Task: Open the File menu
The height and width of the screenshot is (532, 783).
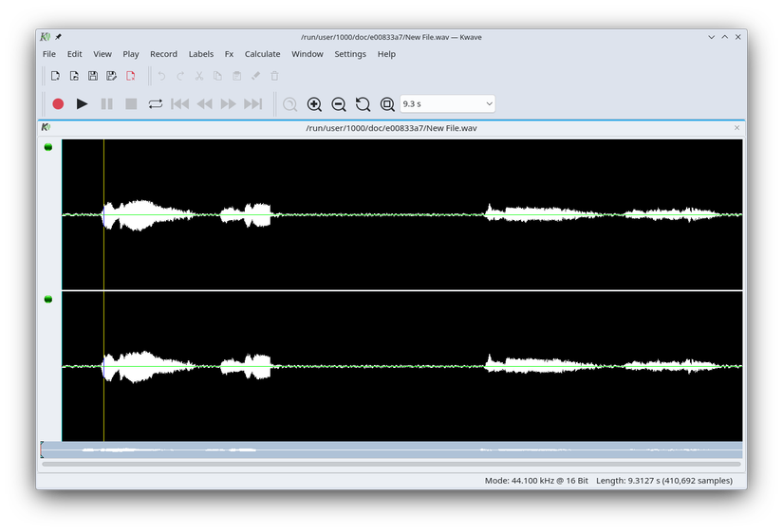Action: (49, 54)
